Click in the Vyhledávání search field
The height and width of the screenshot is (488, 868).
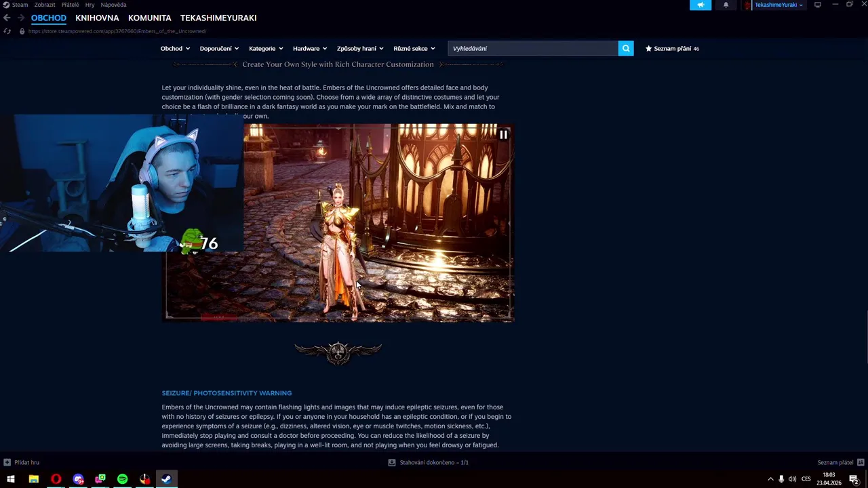[x=533, y=48]
